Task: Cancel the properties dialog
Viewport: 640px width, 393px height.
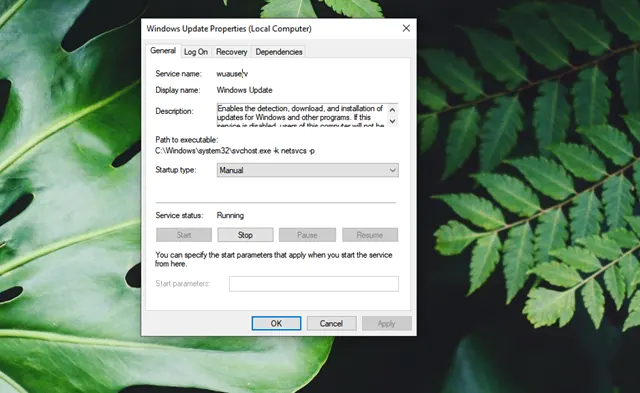Action: [x=331, y=324]
